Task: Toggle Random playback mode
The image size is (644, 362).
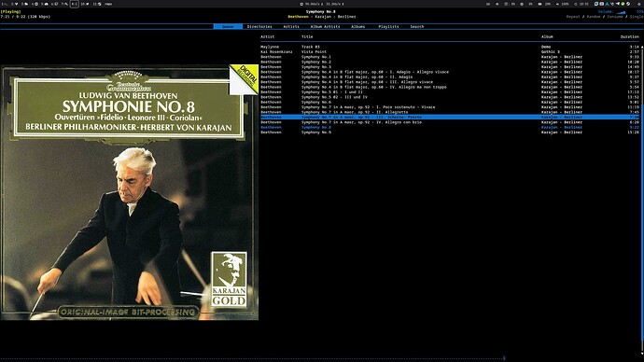Action: [x=593, y=17]
